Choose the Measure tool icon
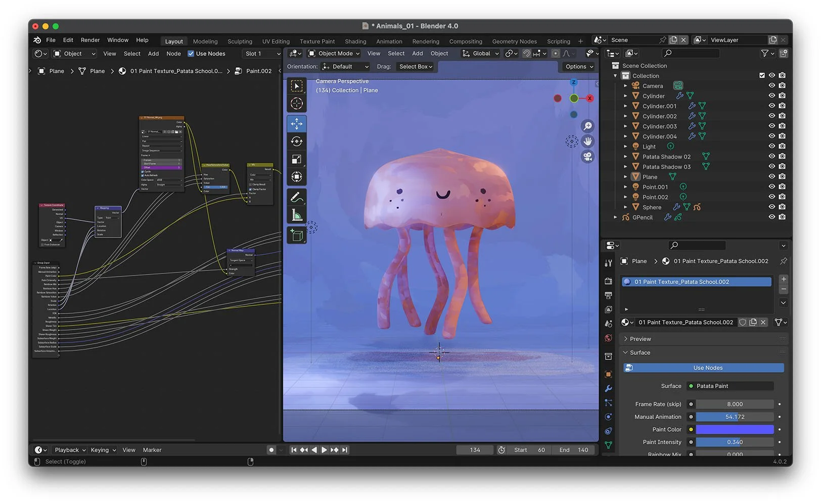 (x=297, y=215)
